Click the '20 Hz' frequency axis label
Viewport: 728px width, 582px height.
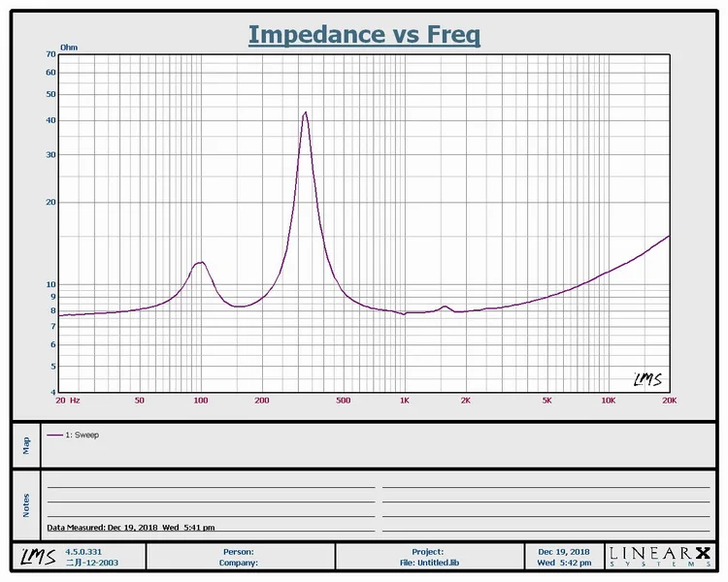tap(68, 400)
